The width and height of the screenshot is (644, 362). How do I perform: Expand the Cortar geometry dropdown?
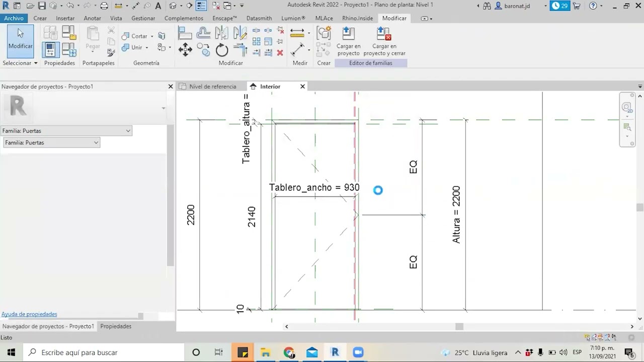click(x=151, y=36)
